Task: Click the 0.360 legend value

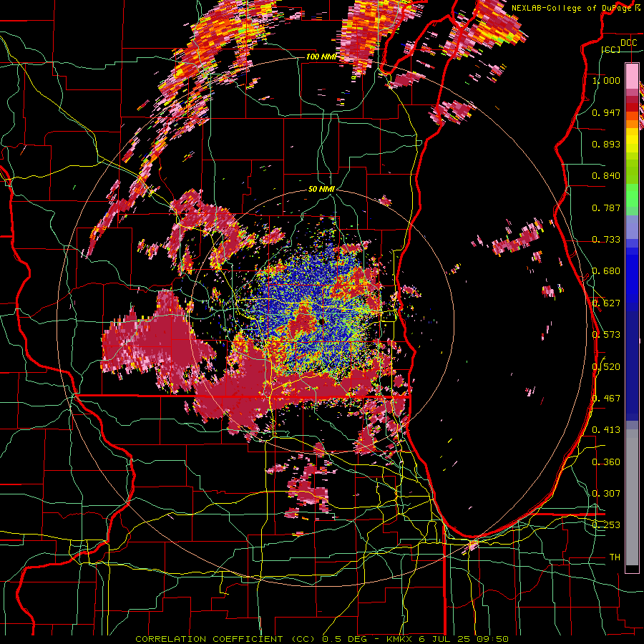Action: coord(606,462)
